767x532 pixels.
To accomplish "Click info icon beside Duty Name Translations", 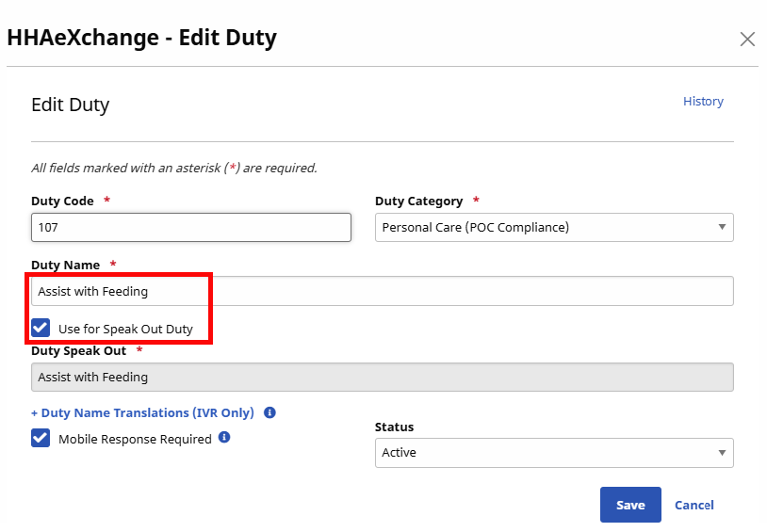I will 269,413.
